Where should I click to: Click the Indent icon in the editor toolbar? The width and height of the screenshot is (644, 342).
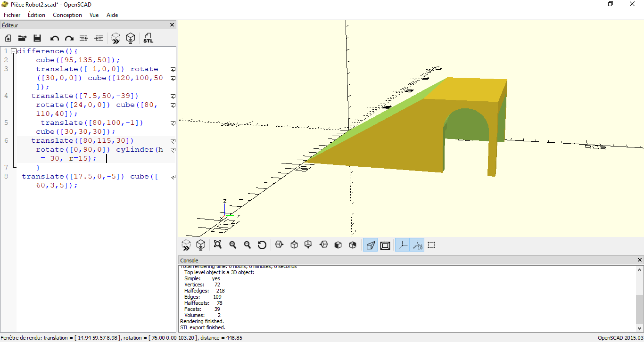99,38
